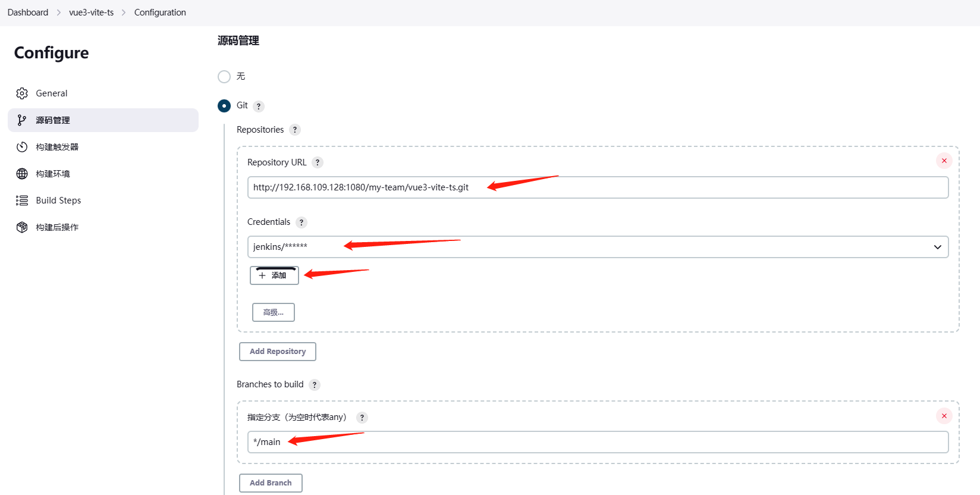Viewport: 980px width, 495px height.
Task: Click the General gear icon in sidebar
Action: tap(22, 93)
